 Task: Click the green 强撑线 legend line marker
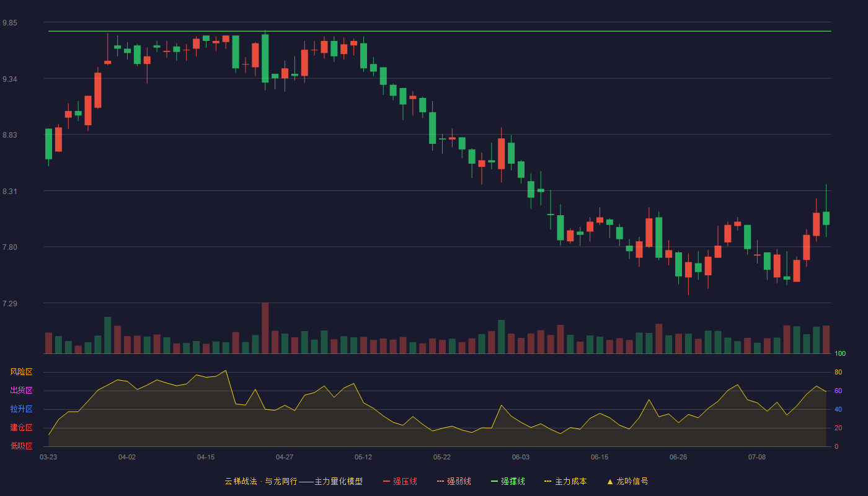(x=494, y=481)
